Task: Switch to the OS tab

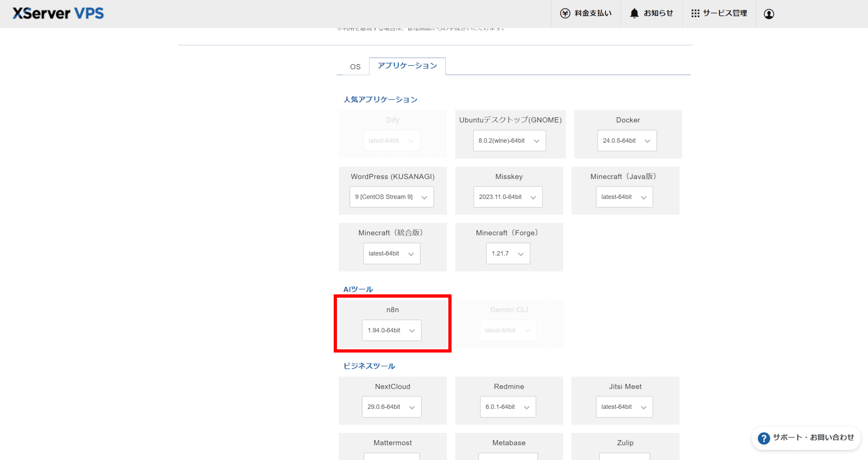Action: pyautogui.click(x=355, y=67)
